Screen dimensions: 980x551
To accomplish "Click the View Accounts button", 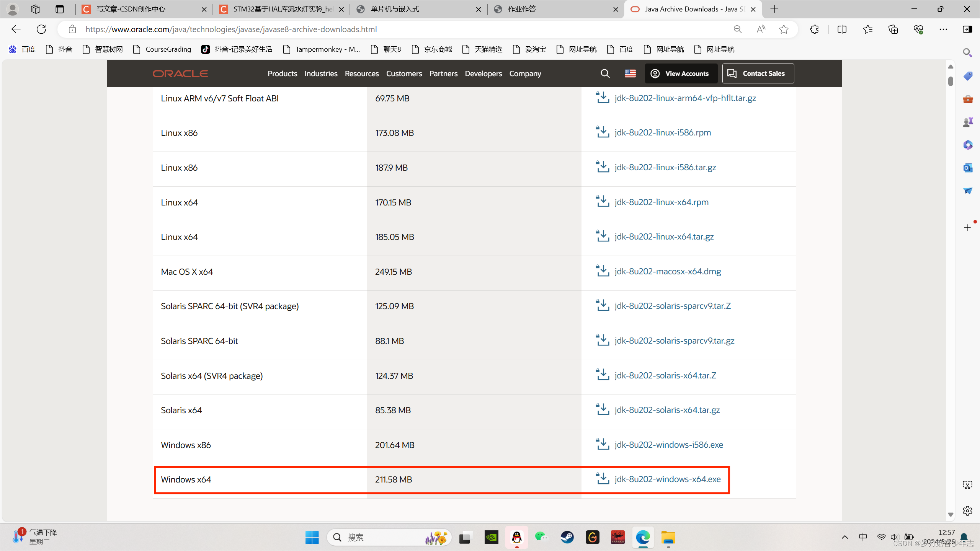I will (x=681, y=73).
